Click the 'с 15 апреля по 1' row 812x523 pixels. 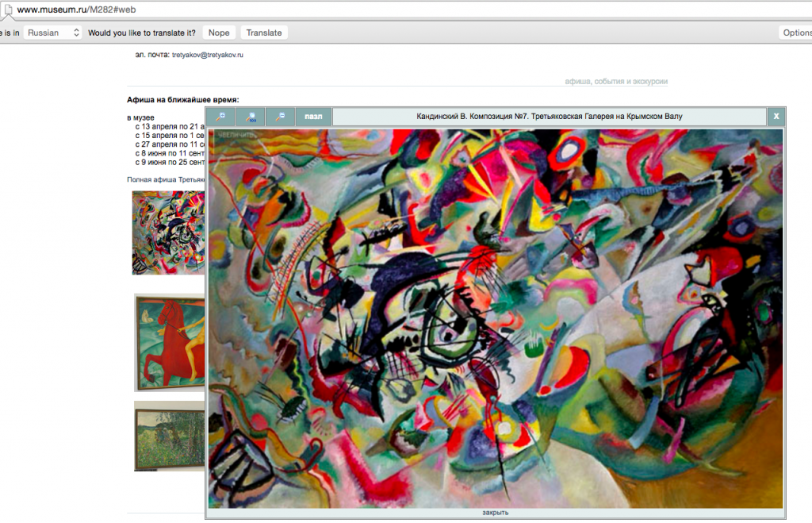(x=170, y=135)
